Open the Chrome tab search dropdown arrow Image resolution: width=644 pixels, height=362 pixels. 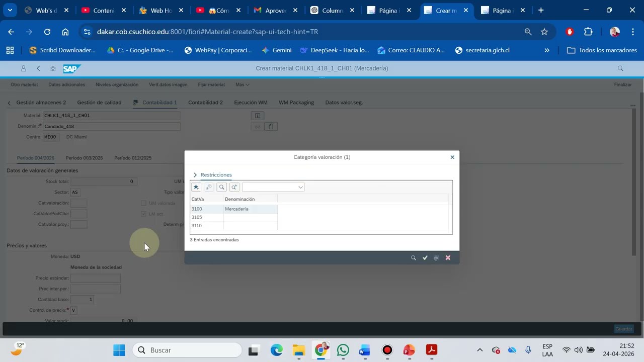click(x=10, y=10)
